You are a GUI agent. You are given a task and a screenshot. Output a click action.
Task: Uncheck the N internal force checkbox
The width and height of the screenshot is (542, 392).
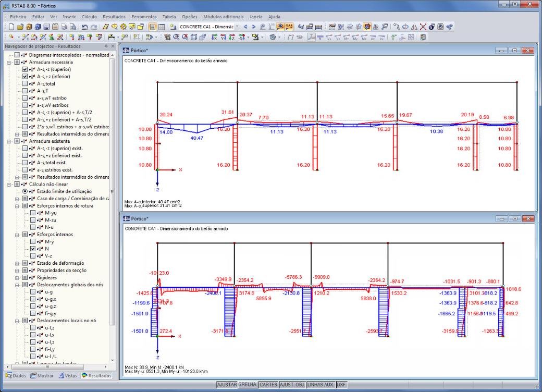(x=33, y=249)
